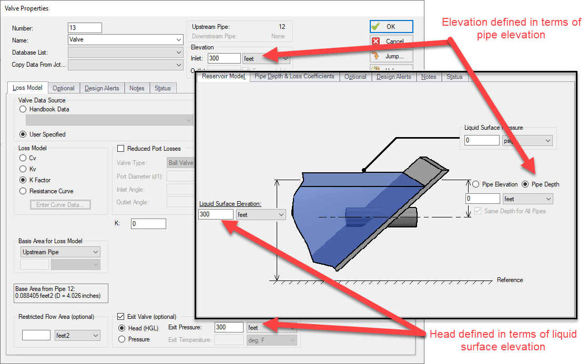Screen dimensions: 588x364
Task: Click the Number input field
Action: pos(85,28)
